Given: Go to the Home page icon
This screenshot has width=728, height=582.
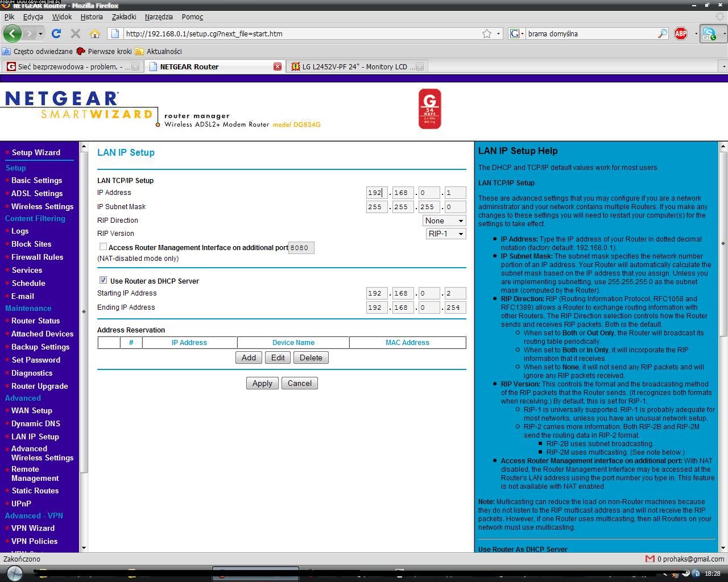Looking at the screenshot, I should pos(94,34).
